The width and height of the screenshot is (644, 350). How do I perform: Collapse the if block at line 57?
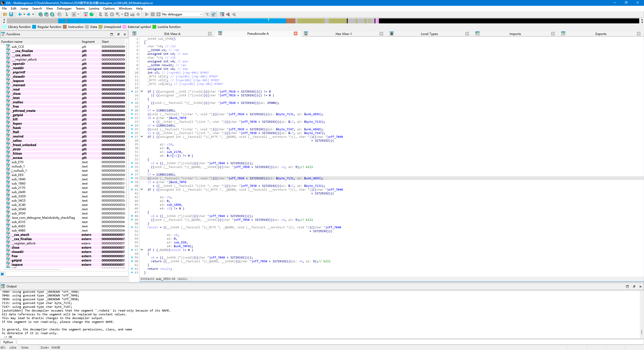(x=142, y=250)
